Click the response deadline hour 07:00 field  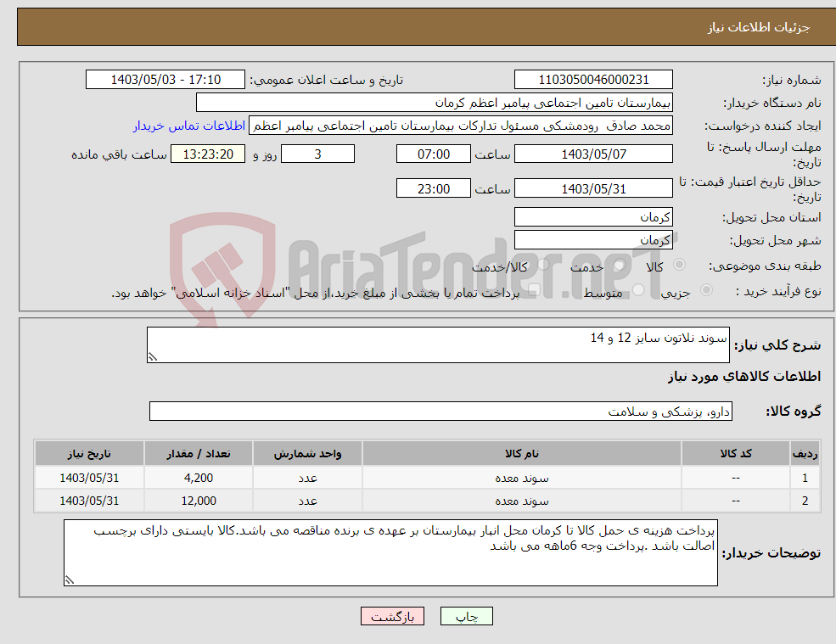click(x=434, y=154)
